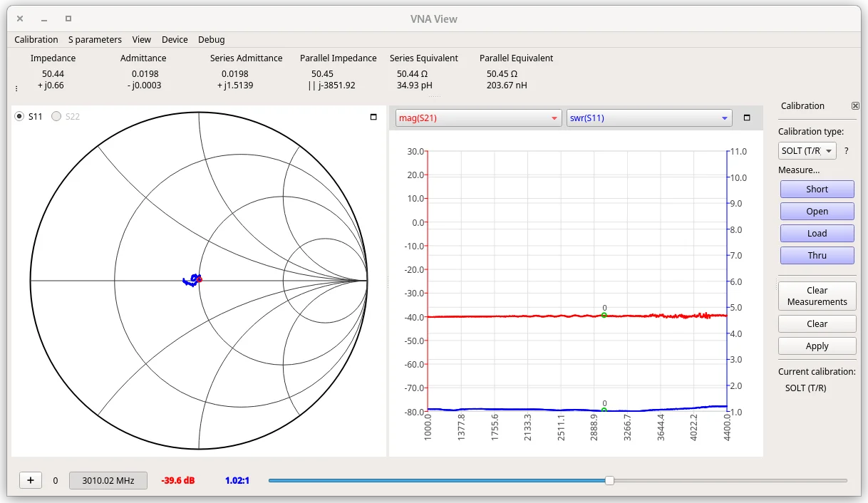Viewport: 868px width, 503px height.
Task: Open the swr(S11) trace dropdown
Action: click(x=649, y=118)
